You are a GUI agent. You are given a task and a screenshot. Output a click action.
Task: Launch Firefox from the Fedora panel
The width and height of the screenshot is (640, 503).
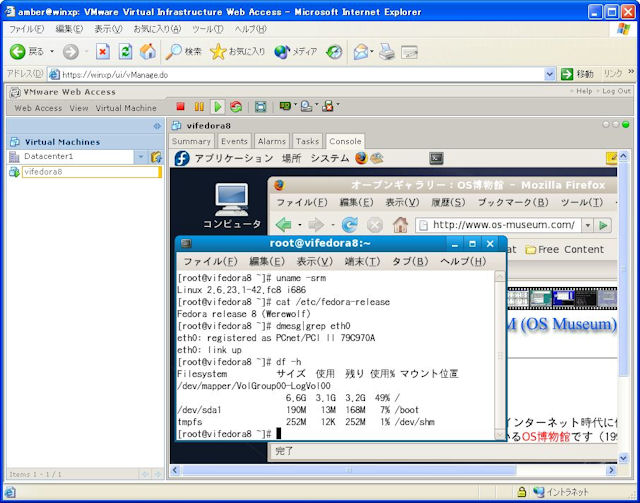tap(361, 158)
